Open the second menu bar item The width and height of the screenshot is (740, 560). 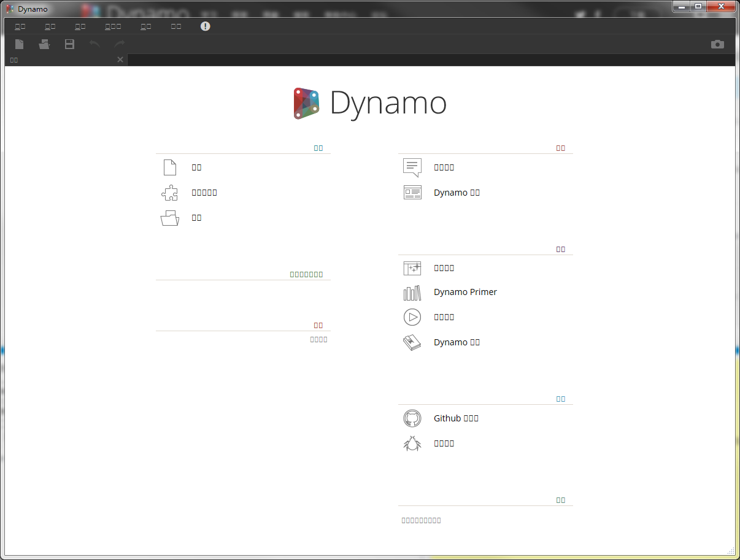pos(50,26)
